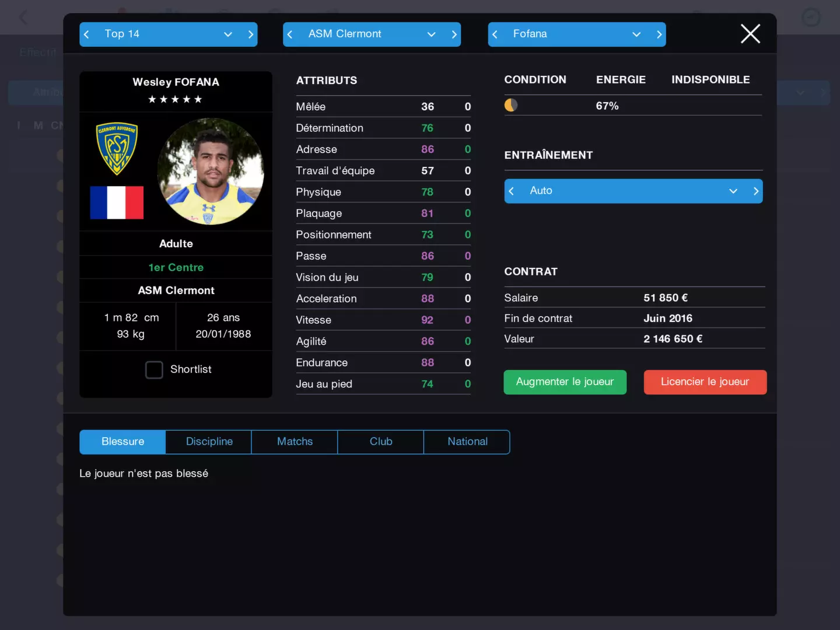Screen dimensions: 840x630
Task: Click Augmenter le joueur button
Action: 565,382
